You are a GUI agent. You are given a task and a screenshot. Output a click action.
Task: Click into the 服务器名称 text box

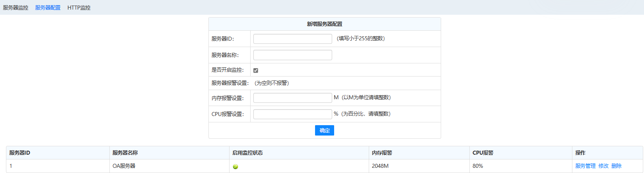click(292, 55)
